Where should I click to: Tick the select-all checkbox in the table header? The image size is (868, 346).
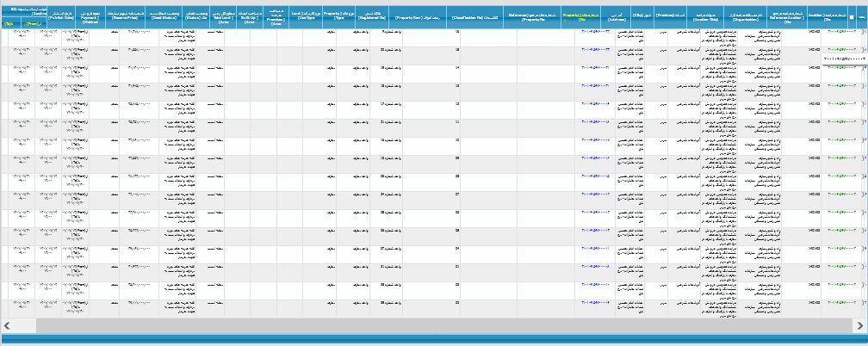[x=852, y=17]
